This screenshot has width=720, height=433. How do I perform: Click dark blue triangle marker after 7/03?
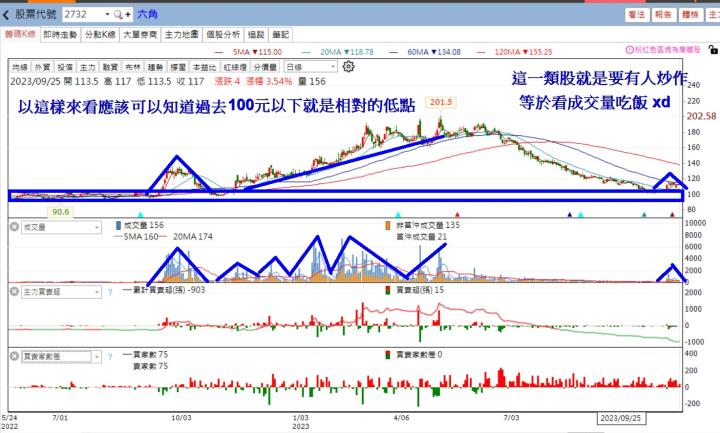570,214
